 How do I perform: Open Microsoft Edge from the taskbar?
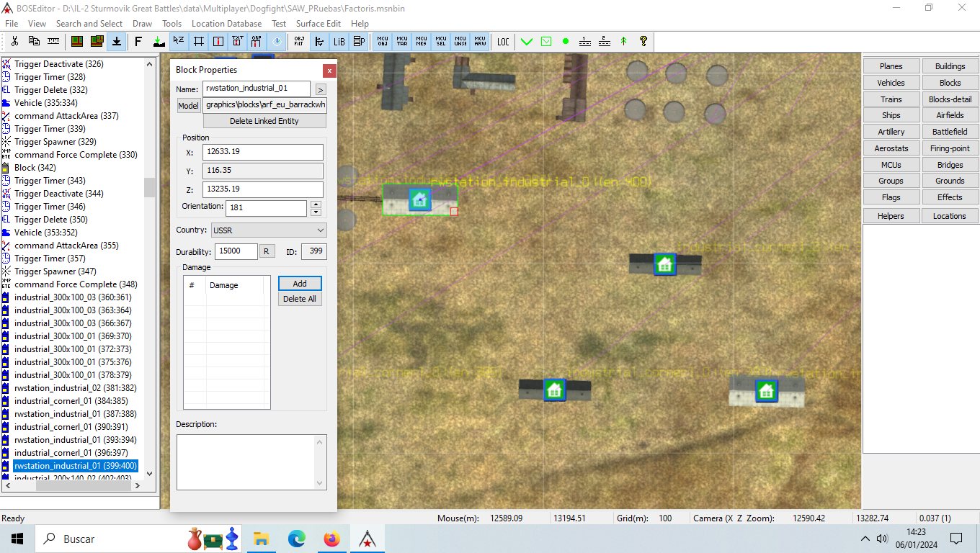(297, 539)
